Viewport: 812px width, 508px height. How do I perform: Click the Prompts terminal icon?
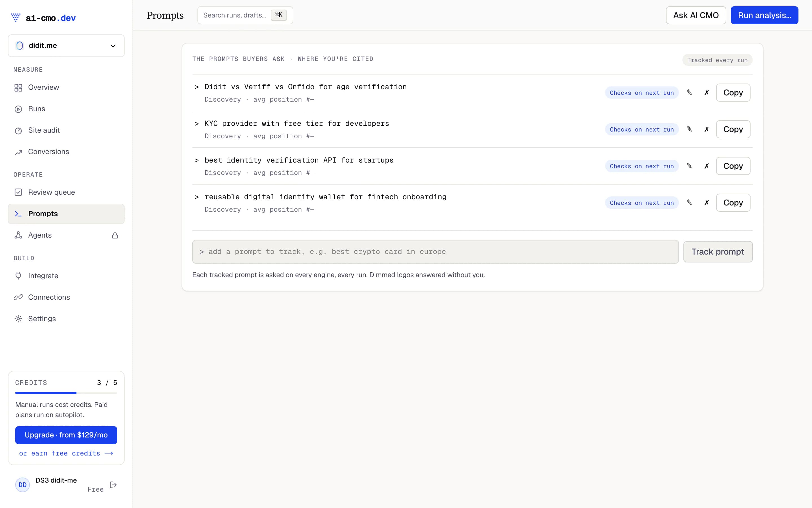18,214
